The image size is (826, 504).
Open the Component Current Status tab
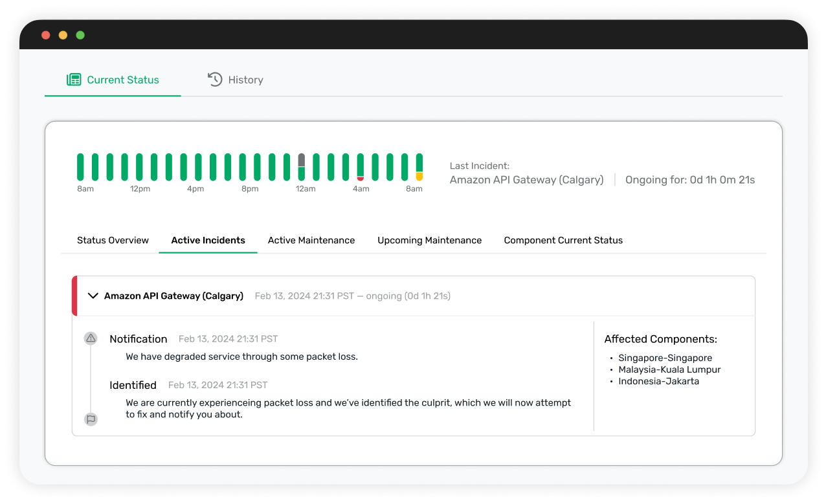(x=563, y=240)
